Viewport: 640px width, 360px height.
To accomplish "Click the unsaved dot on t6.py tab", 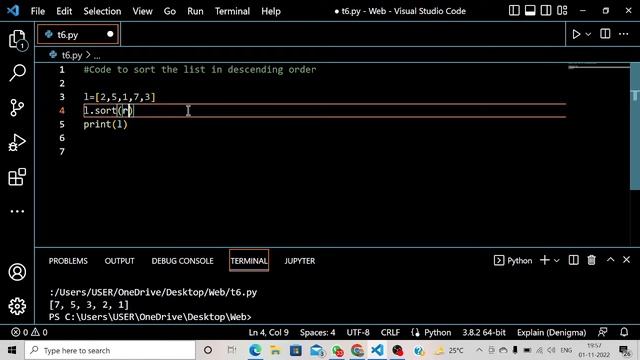I will (x=110, y=34).
